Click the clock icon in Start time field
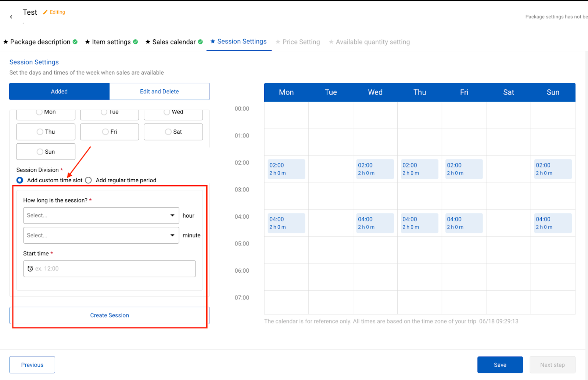The image size is (588, 380). pos(30,269)
